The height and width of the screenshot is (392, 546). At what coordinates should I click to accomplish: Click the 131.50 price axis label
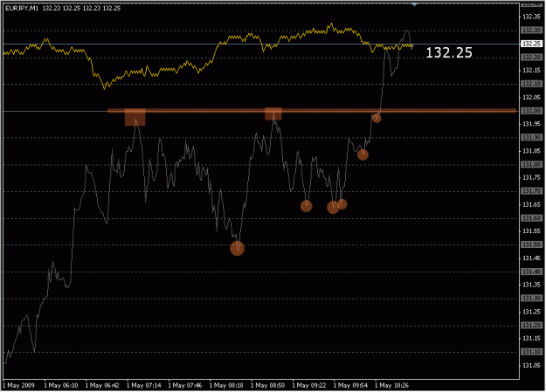pyautogui.click(x=532, y=244)
